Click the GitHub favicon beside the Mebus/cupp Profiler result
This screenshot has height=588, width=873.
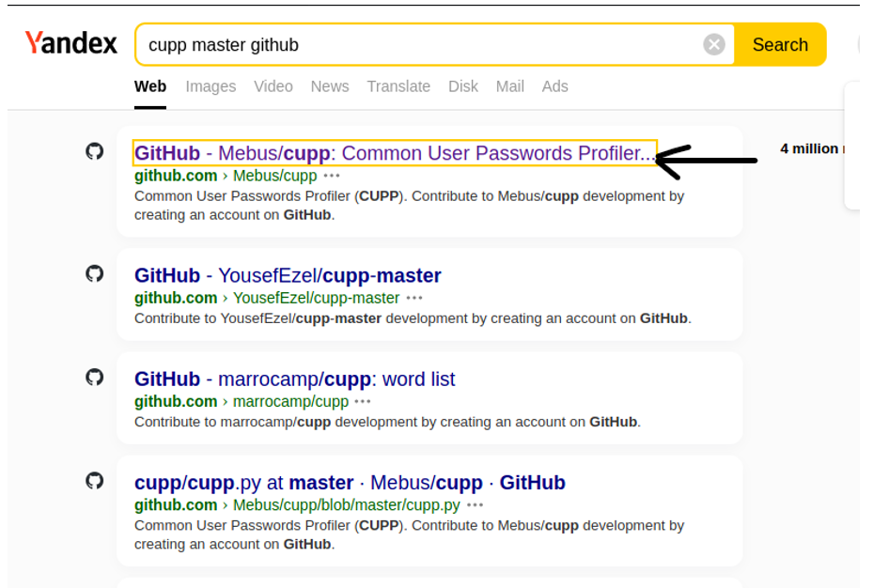95,150
